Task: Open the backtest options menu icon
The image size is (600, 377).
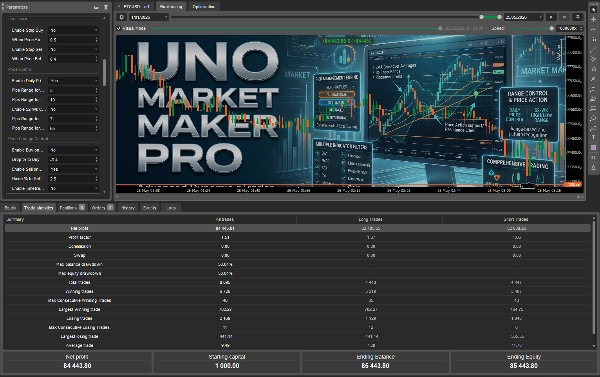Action: pos(577,17)
